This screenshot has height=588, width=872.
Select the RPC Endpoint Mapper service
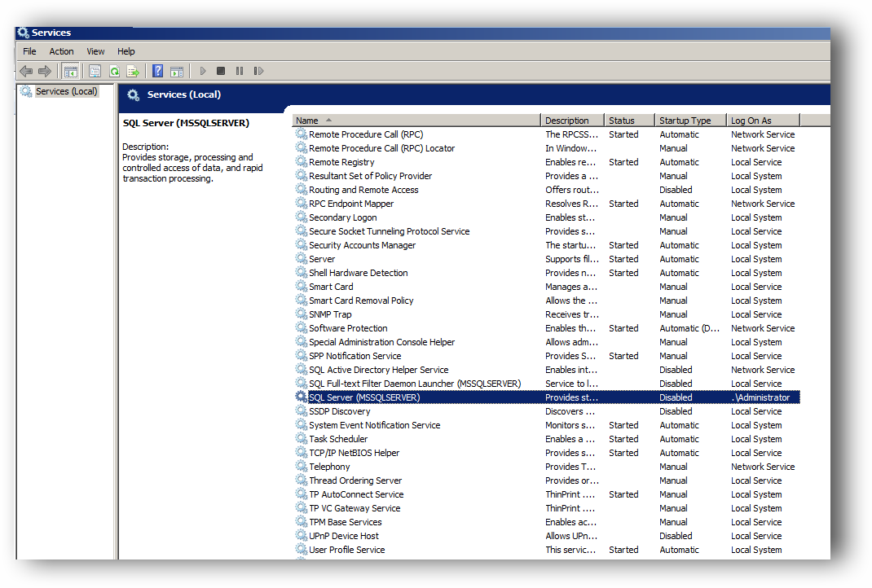click(546, 204)
